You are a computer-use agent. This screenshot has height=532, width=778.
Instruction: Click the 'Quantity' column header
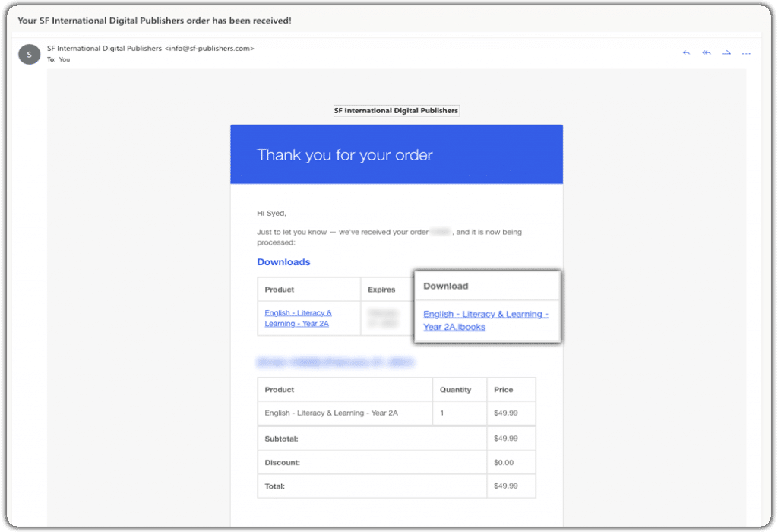[x=455, y=390]
